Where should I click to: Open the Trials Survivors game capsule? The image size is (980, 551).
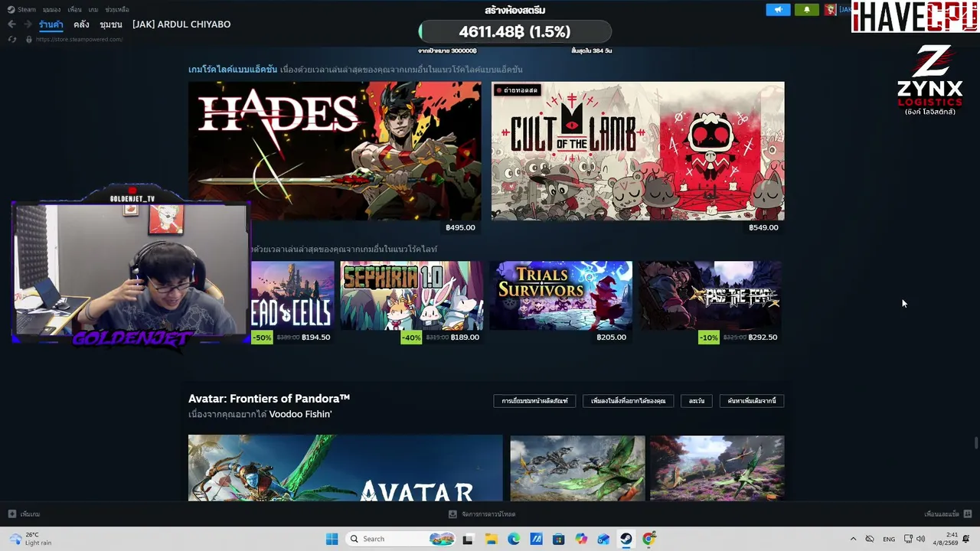coord(561,295)
